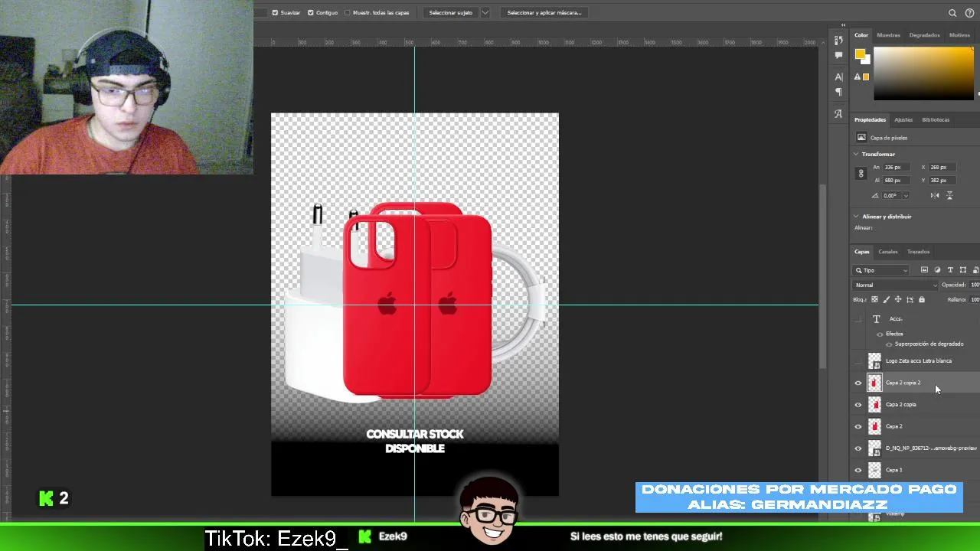
Task: Collapse the Transformar section
Action: coord(856,154)
